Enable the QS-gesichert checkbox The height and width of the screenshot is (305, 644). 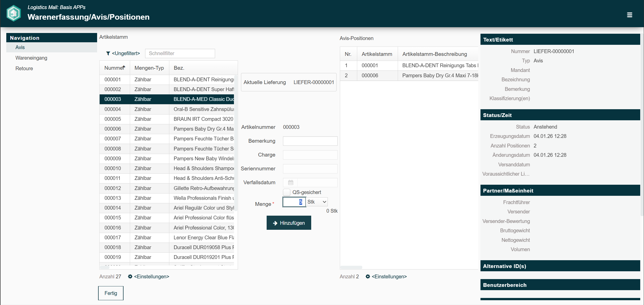point(287,192)
